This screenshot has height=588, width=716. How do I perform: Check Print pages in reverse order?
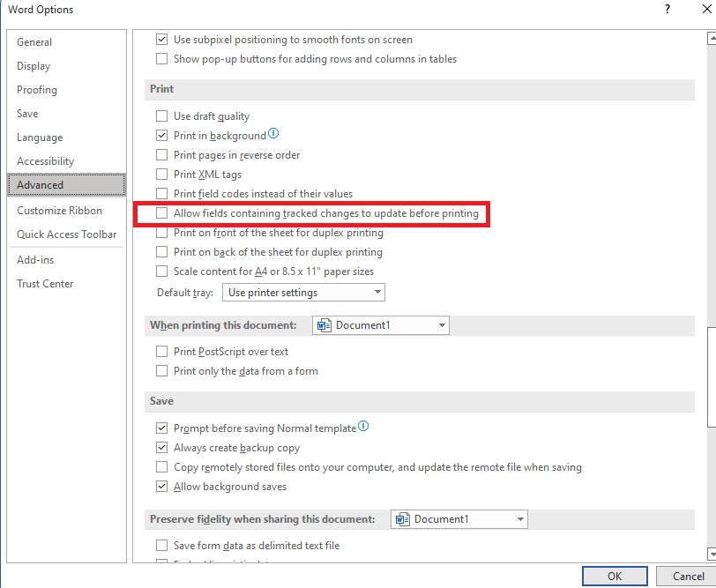point(161,154)
